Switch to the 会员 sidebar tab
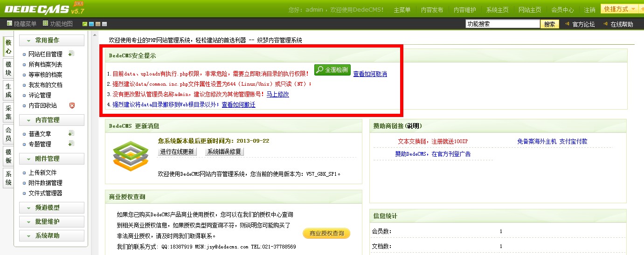 (x=8, y=134)
